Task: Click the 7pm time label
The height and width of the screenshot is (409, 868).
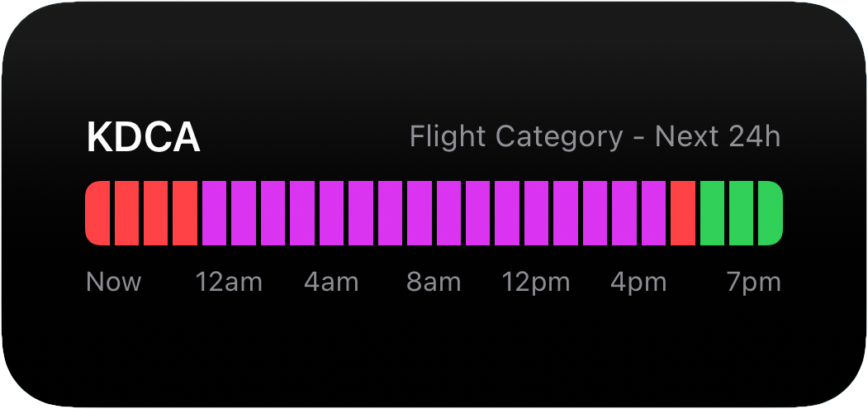Action: (754, 282)
